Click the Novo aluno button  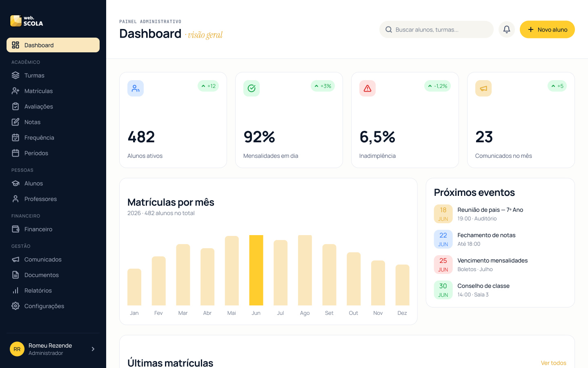(547, 29)
